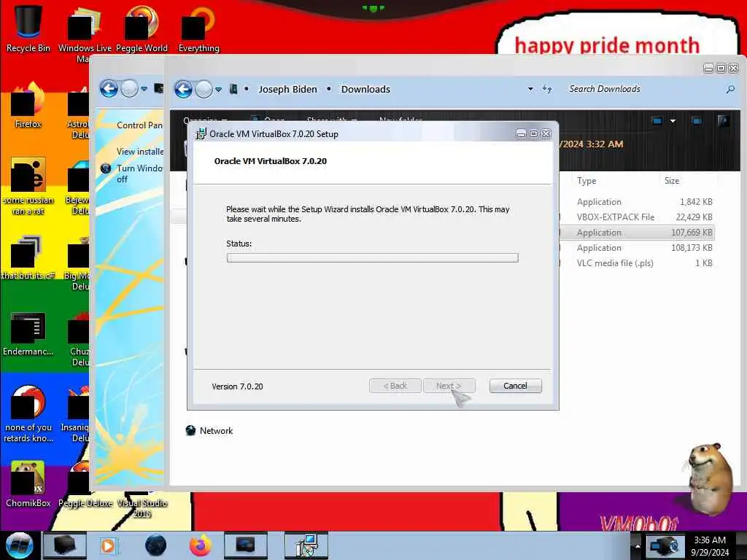The image size is (747, 560).
Task: Launch Firefox from the desktop icon
Action: pos(28,106)
